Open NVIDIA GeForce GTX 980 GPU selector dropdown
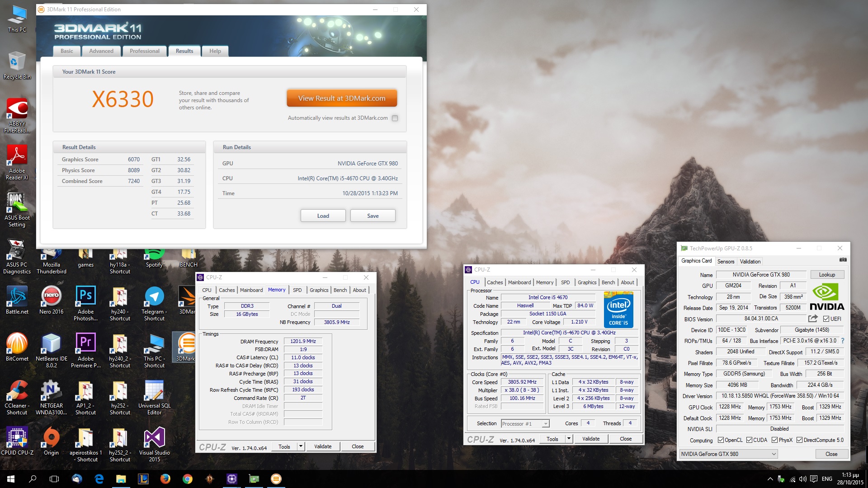The height and width of the screenshot is (488, 868). click(x=729, y=454)
